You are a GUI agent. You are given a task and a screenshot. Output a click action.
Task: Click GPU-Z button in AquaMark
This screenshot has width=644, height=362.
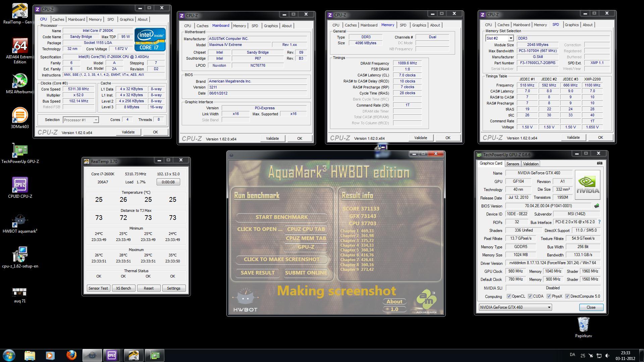pos(306,247)
